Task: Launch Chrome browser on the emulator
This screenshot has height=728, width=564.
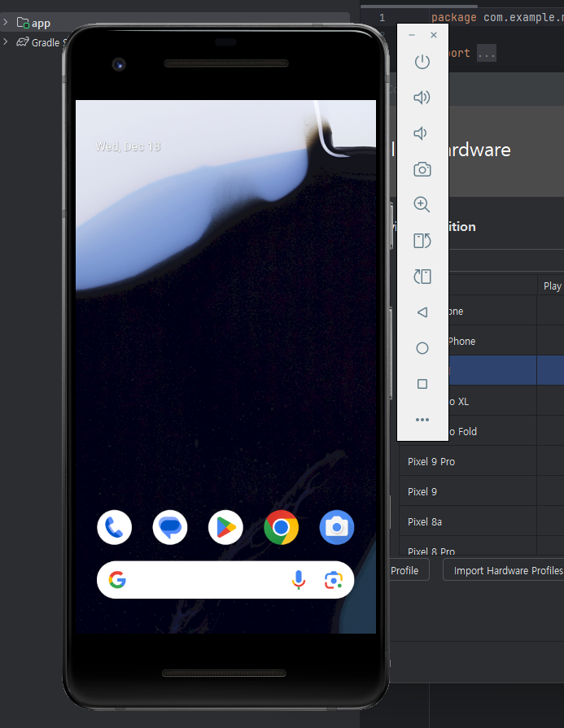Action: click(x=281, y=527)
